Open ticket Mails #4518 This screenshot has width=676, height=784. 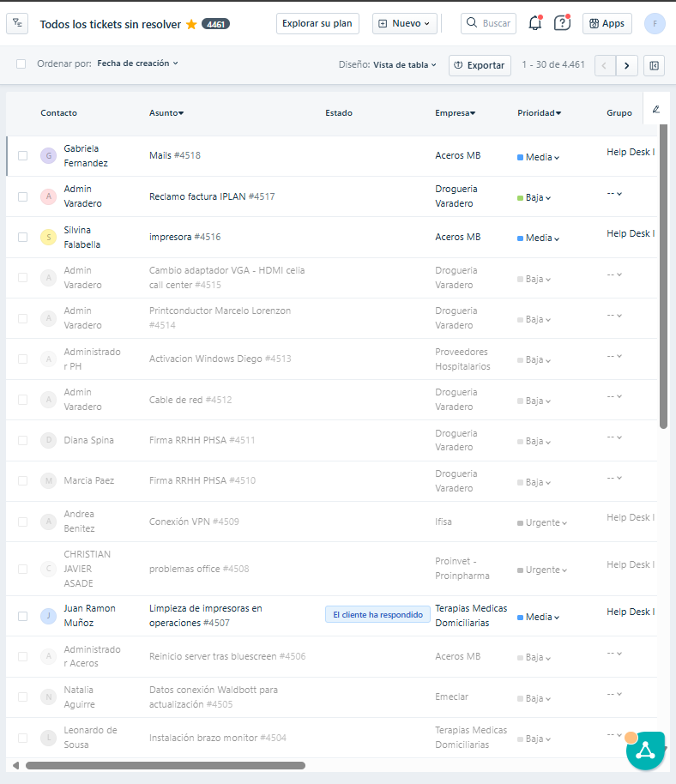tap(174, 155)
